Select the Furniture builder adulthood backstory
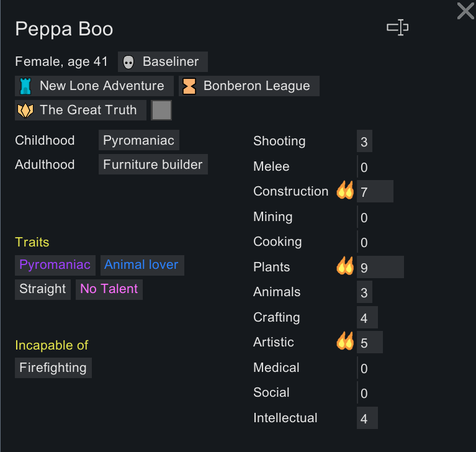 coord(153,165)
